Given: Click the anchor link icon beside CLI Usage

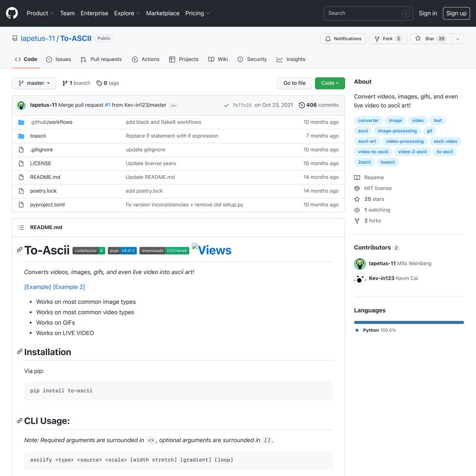Looking at the screenshot, I should tap(20, 420).
